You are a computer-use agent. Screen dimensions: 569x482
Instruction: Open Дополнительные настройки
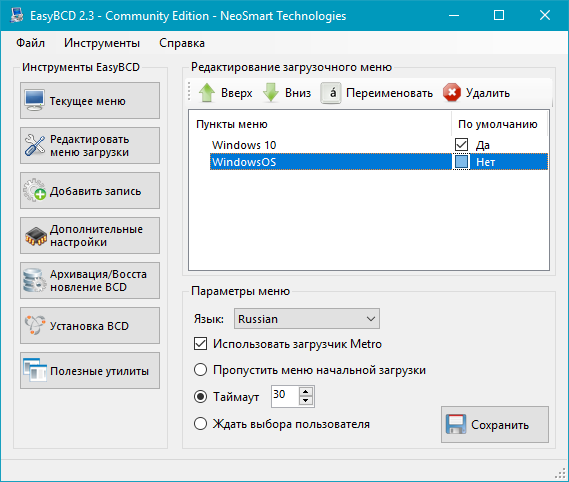90,236
